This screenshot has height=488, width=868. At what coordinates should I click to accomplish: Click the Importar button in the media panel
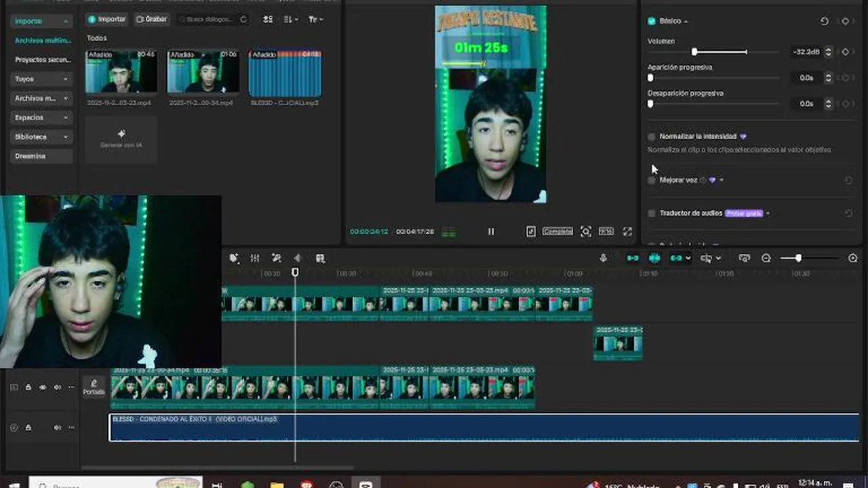pyautogui.click(x=107, y=19)
